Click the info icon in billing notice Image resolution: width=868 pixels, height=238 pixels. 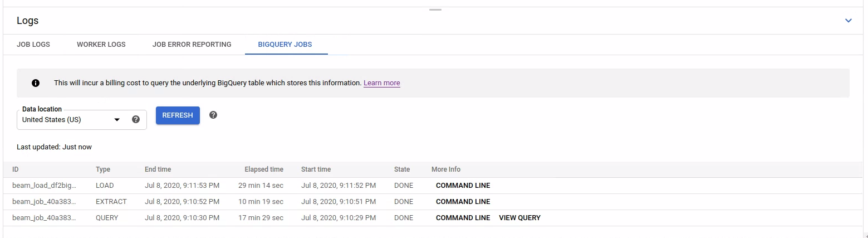tap(36, 83)
